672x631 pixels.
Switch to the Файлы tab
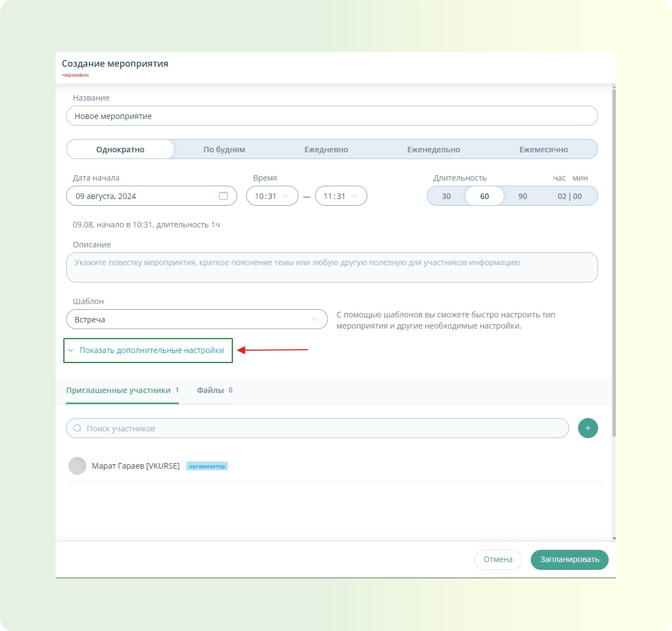click(215, 390)
